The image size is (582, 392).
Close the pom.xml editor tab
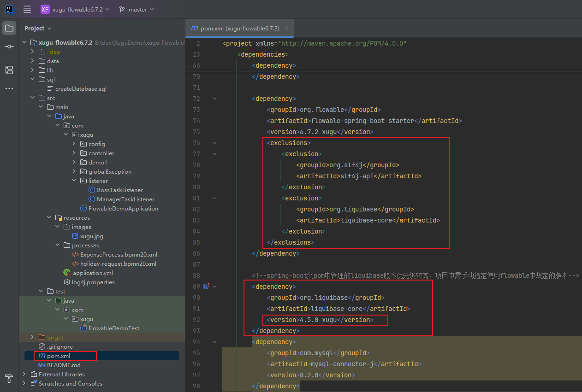[x=286, y=28]
